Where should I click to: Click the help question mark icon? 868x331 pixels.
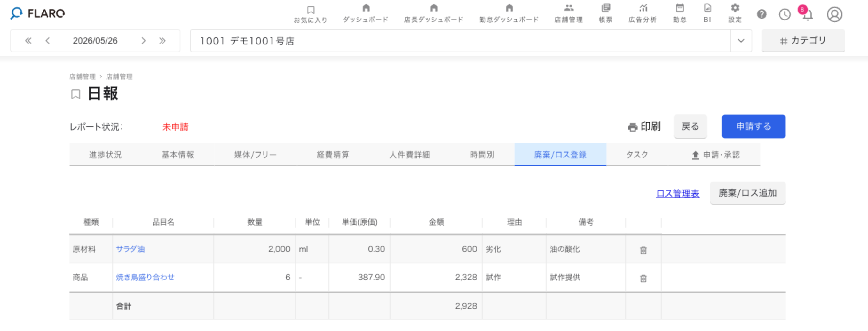761,14
